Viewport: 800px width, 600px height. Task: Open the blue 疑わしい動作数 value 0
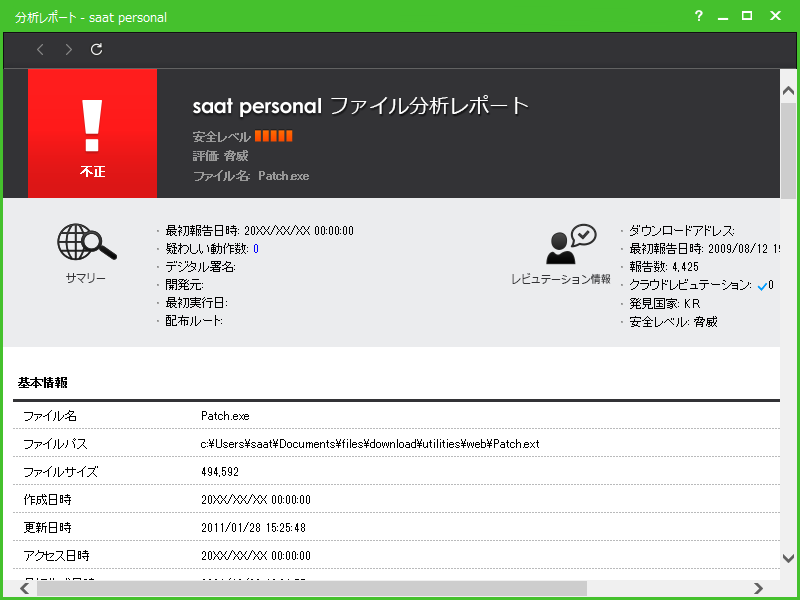pos(256,249)
